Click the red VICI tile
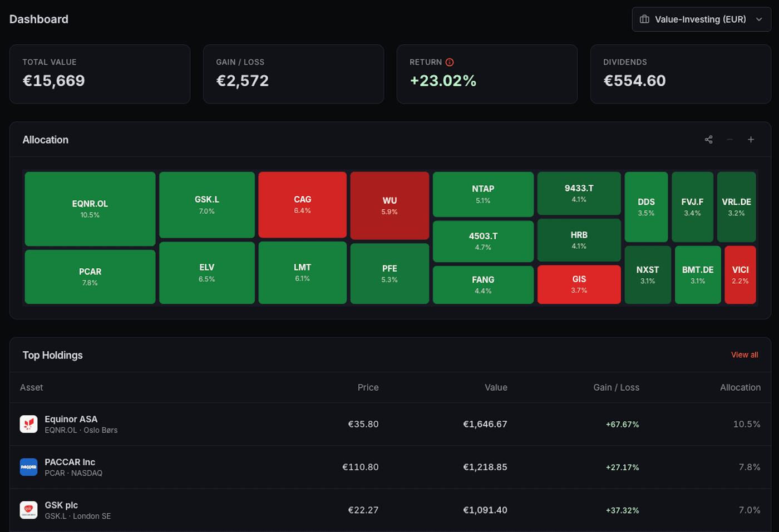Screen dimensions: 779x532 [740, 275]
